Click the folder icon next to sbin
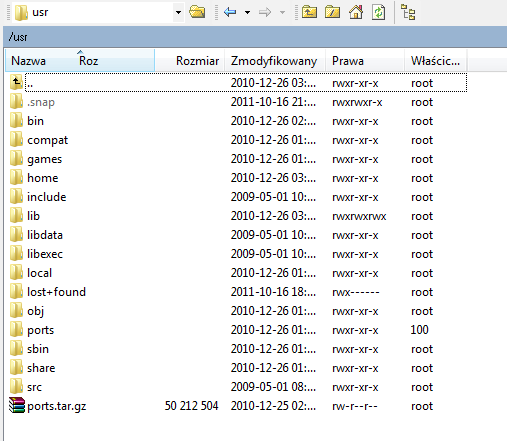The width and height of the screenshot is (507, 441). (x=16, y=348)
